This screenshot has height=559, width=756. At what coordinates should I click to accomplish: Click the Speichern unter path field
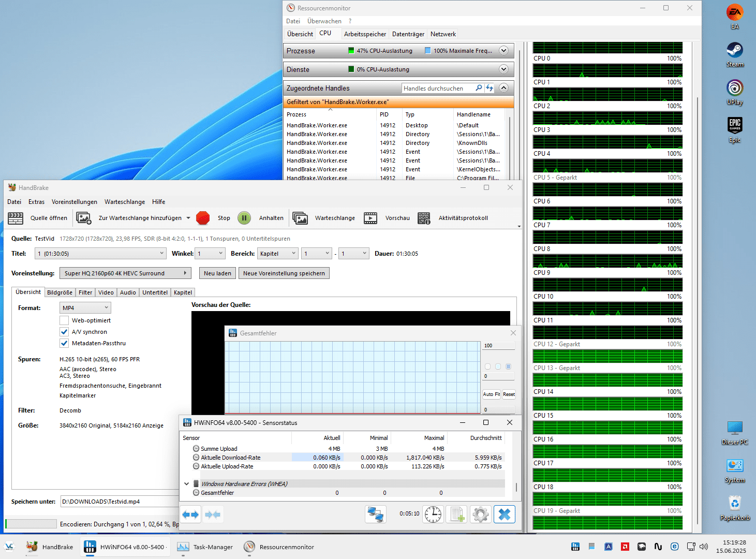point(120,502)
